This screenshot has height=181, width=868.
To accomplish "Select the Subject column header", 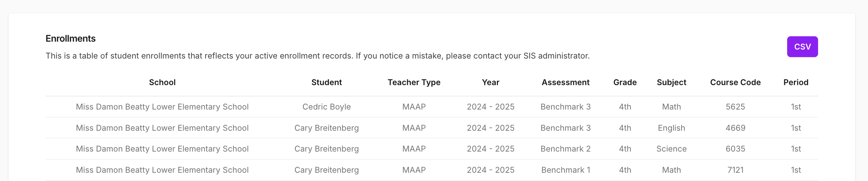I will point(671,82).
